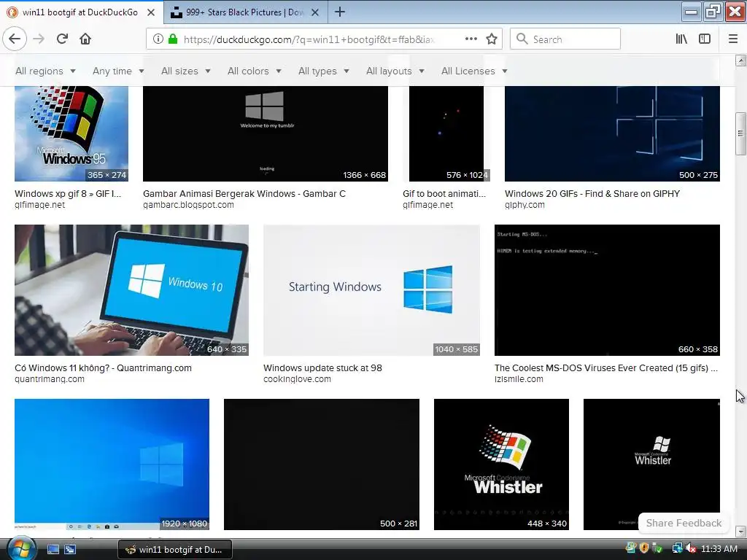Open the small Whistler logo thumbnail
Screen dimensions: 747x560
point(651,464)
